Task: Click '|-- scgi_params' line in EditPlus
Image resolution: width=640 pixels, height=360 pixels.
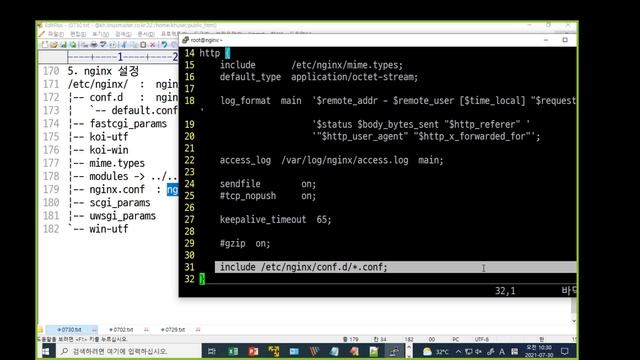Action: (x=109, y=202)
